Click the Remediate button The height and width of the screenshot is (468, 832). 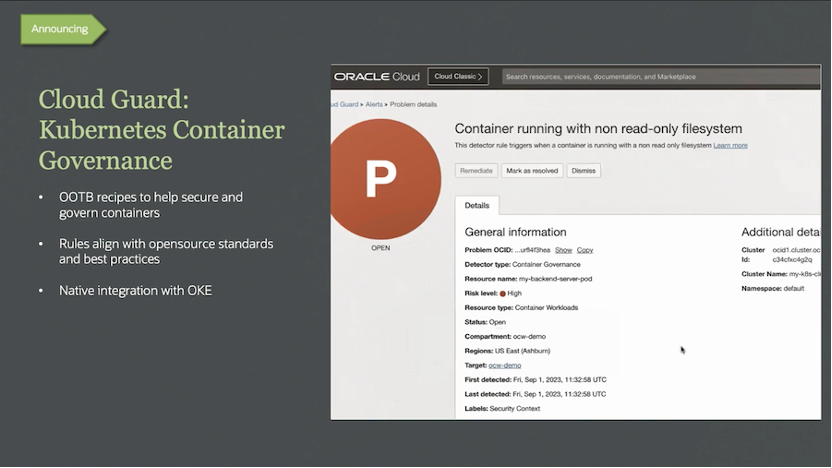pos(476,171)
